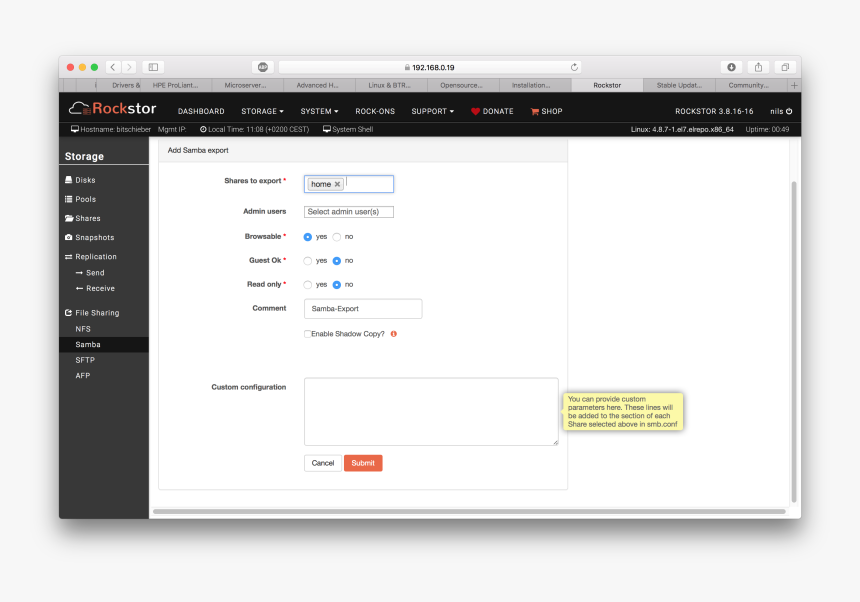
Task: Click the Rockstor logo
Action: [x=112, y=109]
